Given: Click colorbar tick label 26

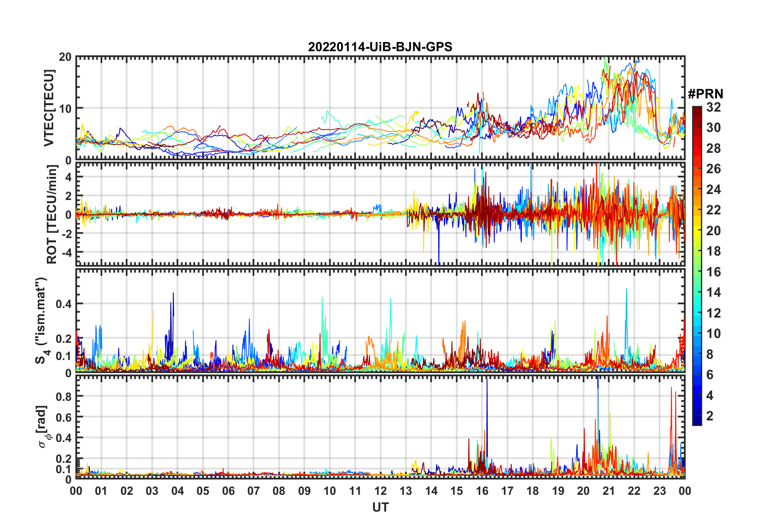Looking at the screenshot, I should pyautogui.click(x=713, y=169).
